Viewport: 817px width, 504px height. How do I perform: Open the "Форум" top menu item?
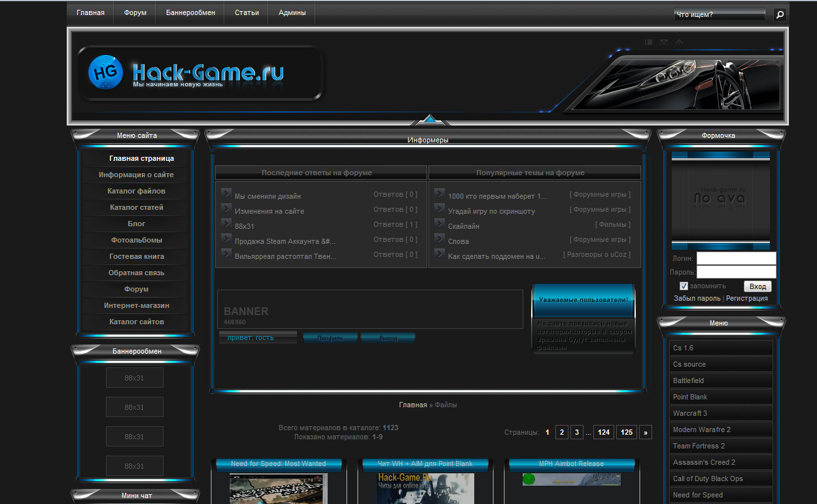[x=135, y=12]
